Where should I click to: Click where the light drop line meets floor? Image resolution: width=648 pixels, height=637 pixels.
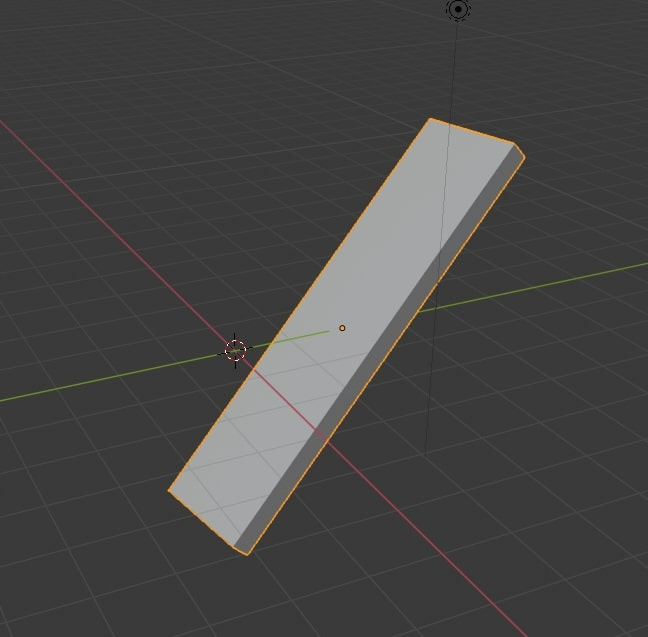click(426, 455)
